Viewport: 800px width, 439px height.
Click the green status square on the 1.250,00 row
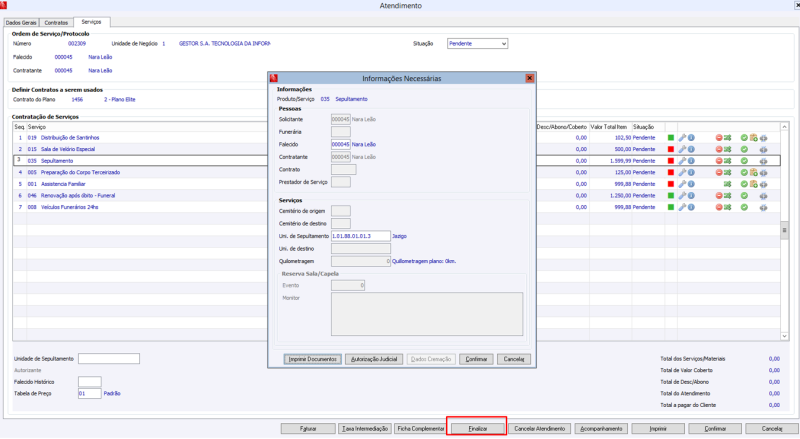(x=671, y=196)
